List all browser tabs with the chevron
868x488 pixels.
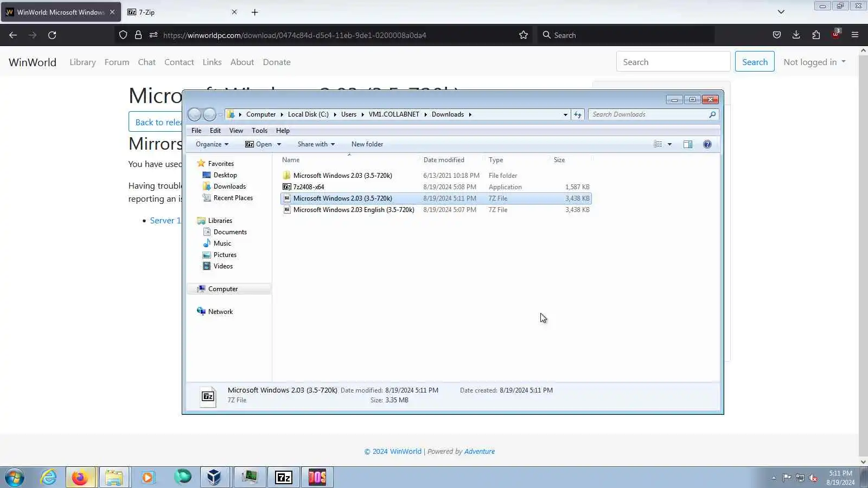coord(781,12)
